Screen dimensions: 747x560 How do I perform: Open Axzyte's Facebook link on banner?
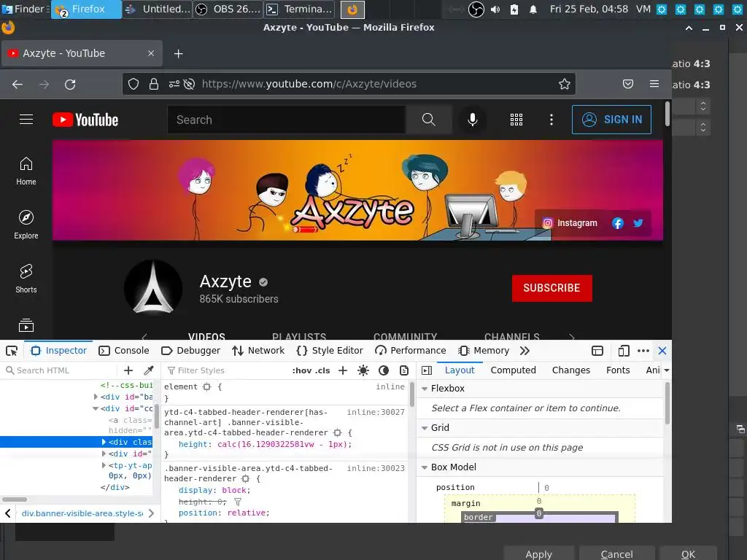617,223
